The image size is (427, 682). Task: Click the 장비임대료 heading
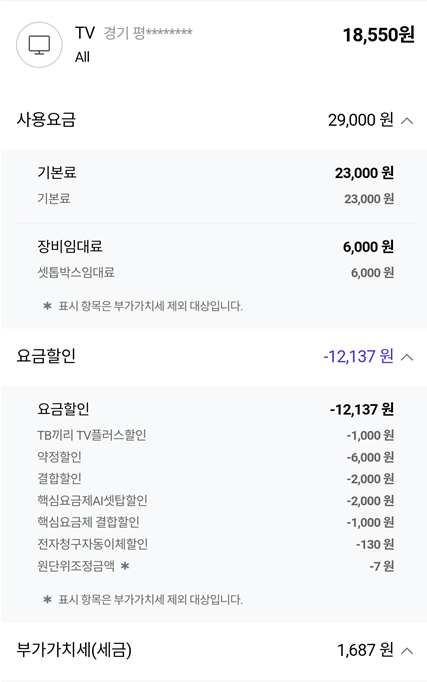click(x=70, y=247)
